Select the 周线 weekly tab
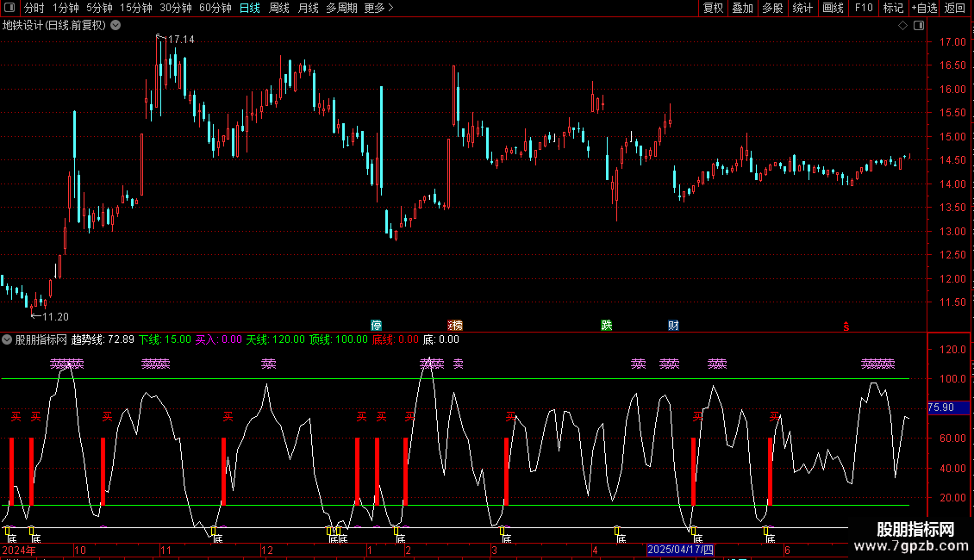The width and height of the screenshot is (974, 560). pos(279,8)
